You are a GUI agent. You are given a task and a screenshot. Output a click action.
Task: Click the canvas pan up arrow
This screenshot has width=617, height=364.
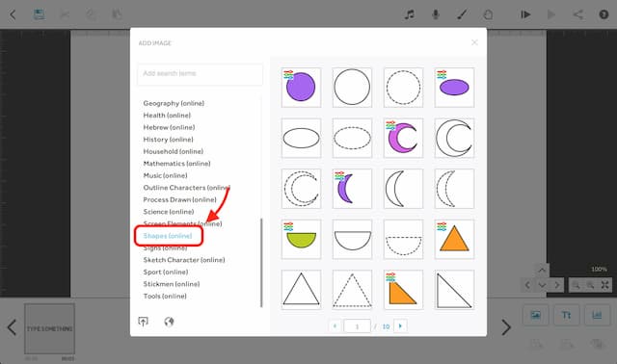click(x=542, y=270)
